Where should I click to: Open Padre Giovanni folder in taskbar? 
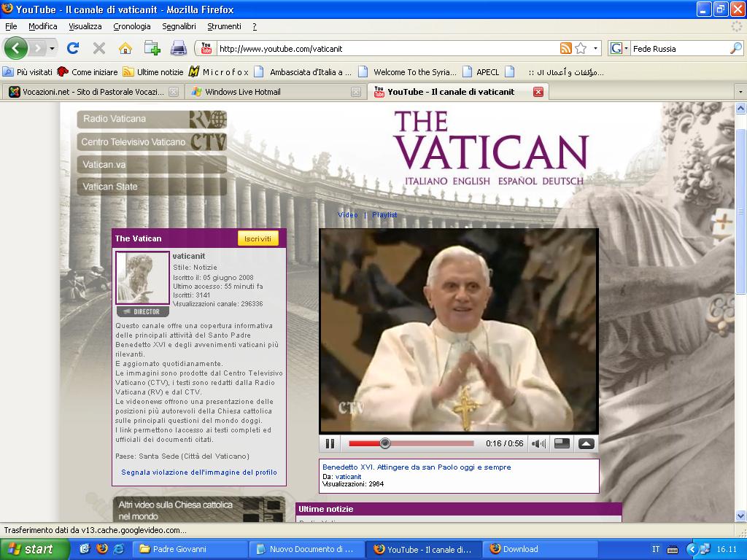tap(190, 549)
